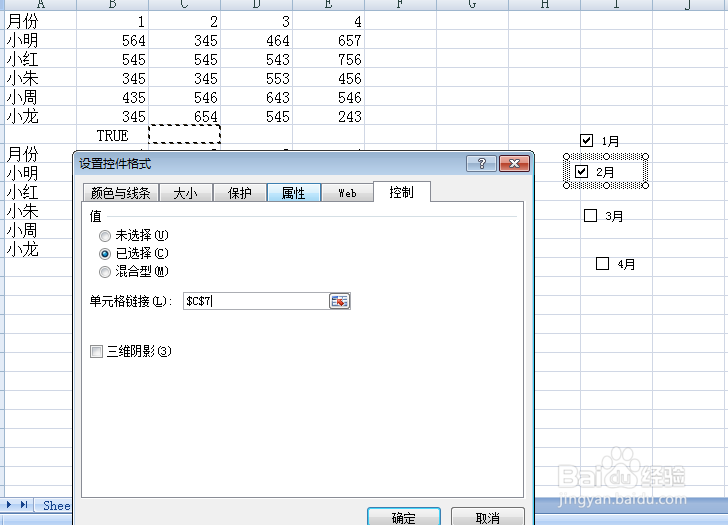Click cell with value 657
This screenshot has height=525, width=728.
click(328, 40)
